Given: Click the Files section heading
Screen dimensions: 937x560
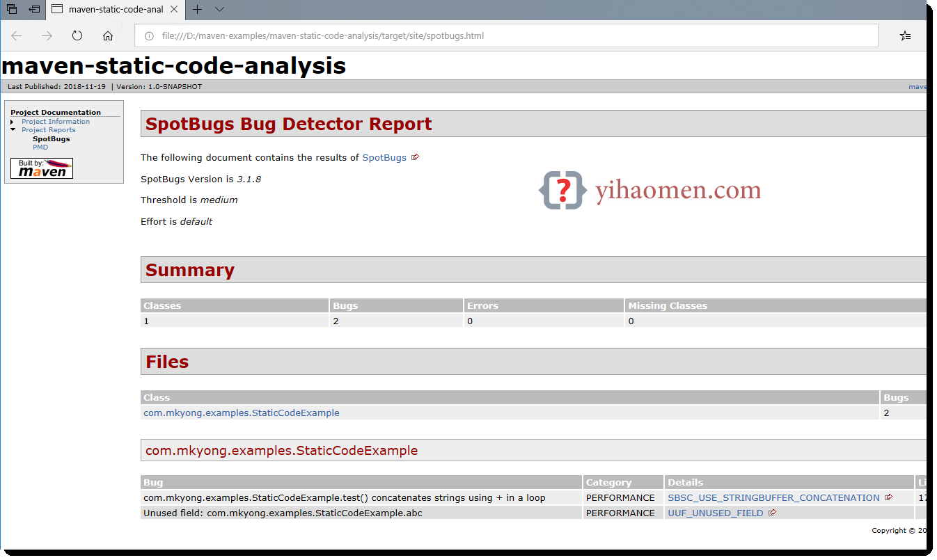Looking at the screenshot, I should point(167,362).
